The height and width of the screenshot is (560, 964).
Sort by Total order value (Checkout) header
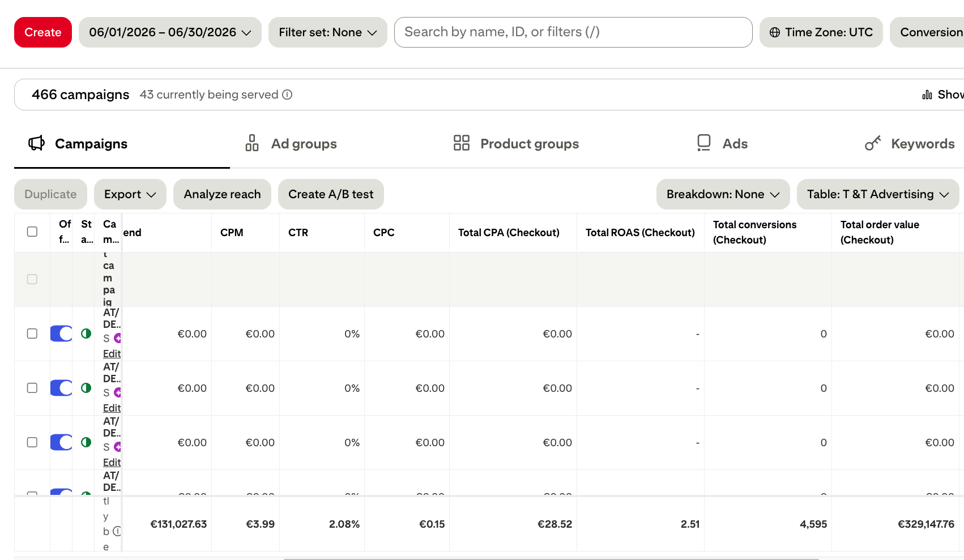coord(880,232)
